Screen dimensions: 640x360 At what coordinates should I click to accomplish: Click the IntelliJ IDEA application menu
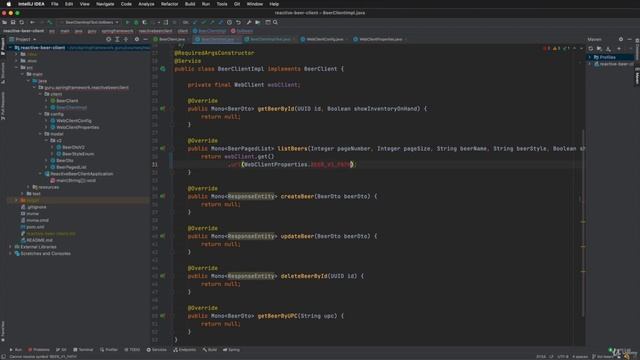31,4
